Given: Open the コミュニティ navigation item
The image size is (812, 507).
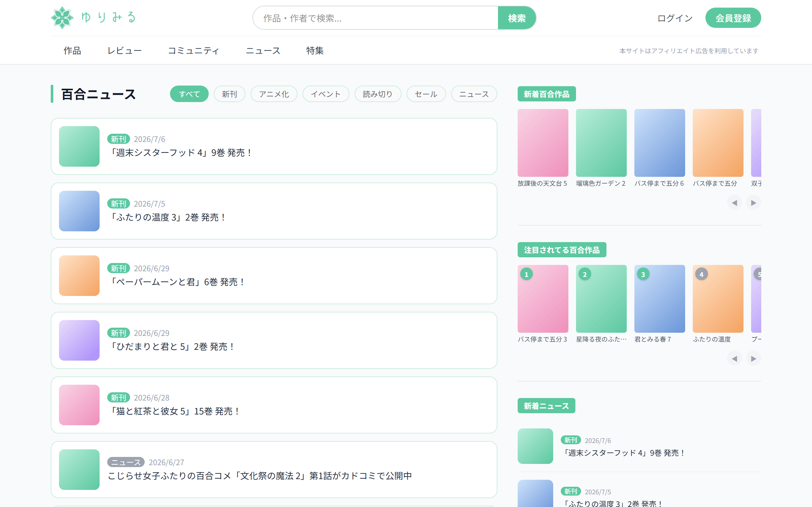Looking at the screenshot, I should (x=193, y=51).
